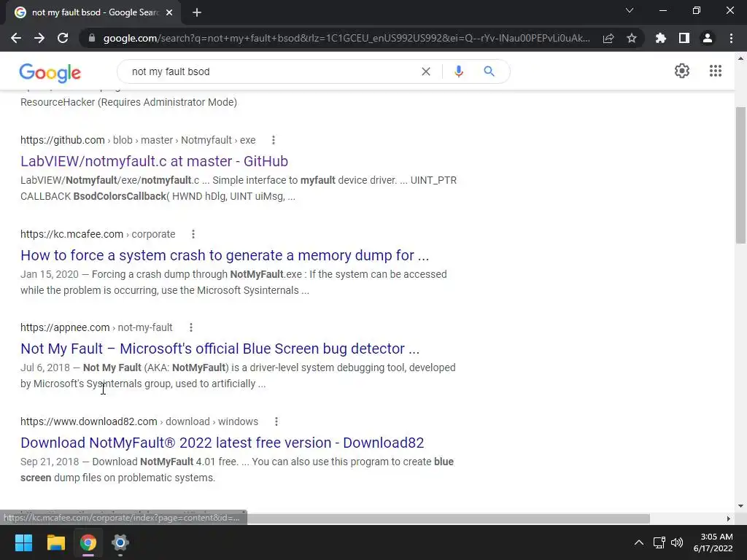Select the 'not my fault bsod' tab
This screenshot has width=747, height=560.
(93, 12)
